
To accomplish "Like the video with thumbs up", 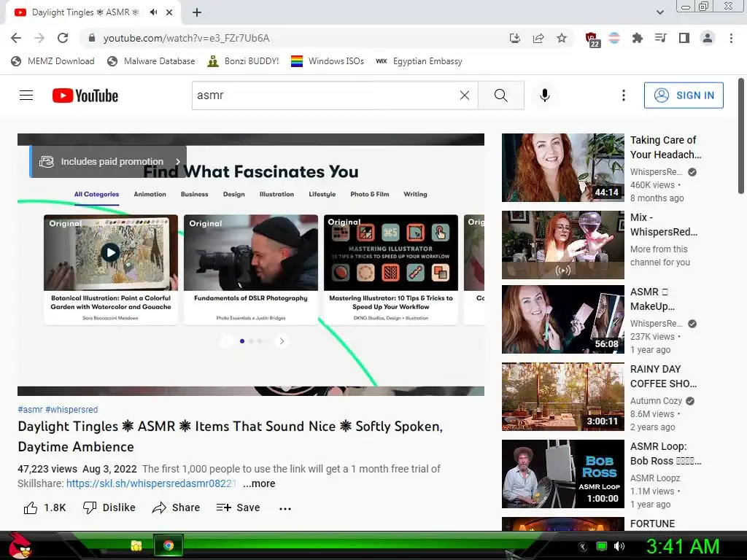I will [44, 507].
